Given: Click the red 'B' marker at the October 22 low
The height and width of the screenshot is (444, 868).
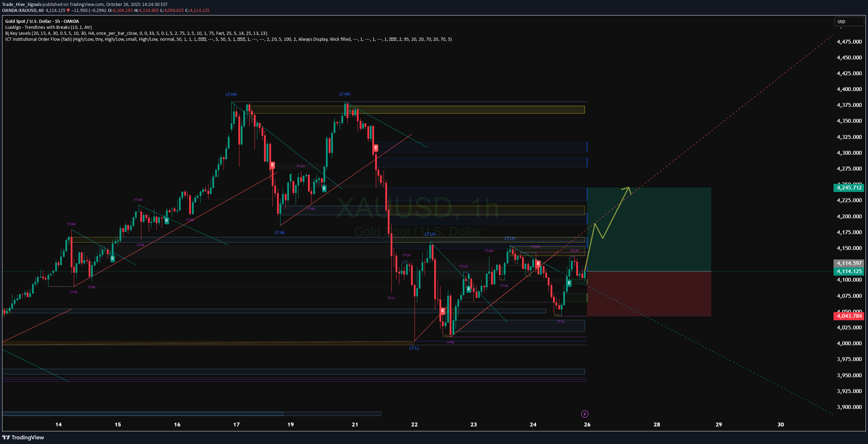Looking at the screenshot, I should 442,311.
